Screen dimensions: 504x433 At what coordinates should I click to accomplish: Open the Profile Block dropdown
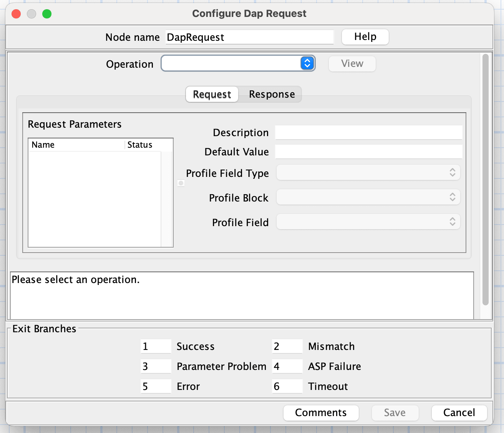(368, 197)
